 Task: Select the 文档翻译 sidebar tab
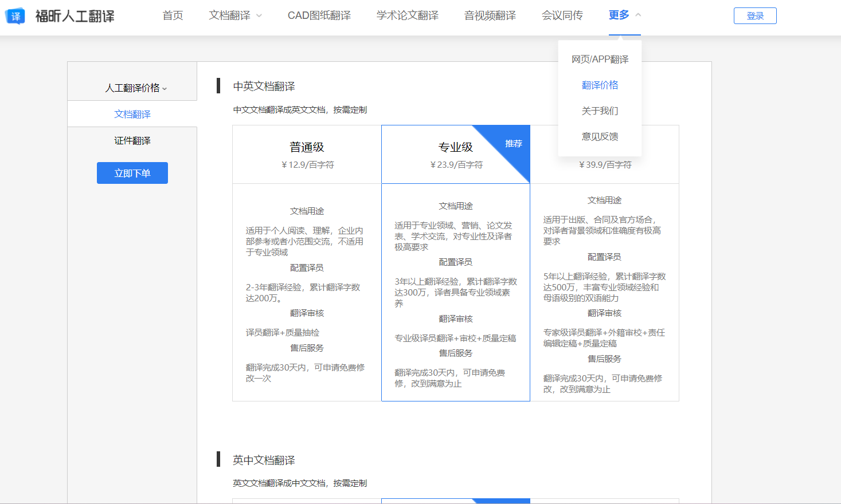click(132, 114)
